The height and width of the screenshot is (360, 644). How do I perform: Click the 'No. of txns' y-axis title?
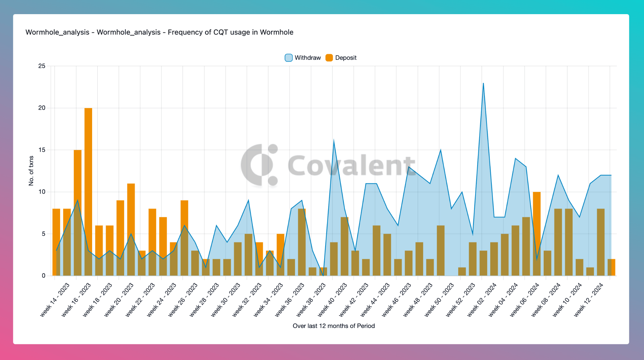[31, 171]
